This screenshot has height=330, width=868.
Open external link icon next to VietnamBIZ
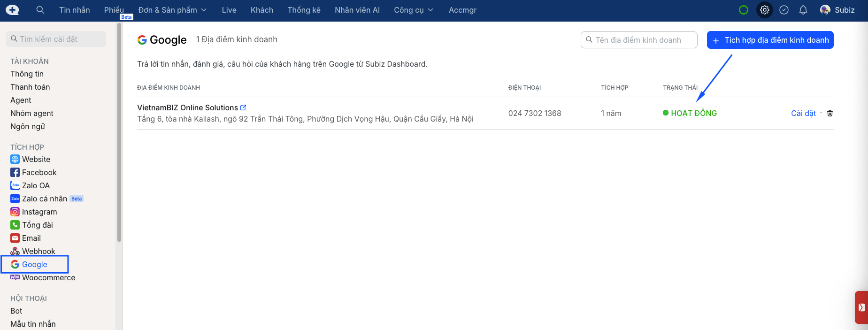[243, 107]
